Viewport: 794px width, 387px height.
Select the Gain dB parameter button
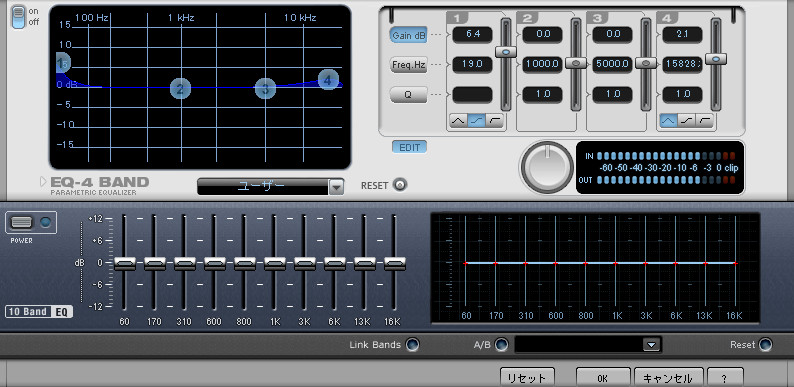[409, 35]
